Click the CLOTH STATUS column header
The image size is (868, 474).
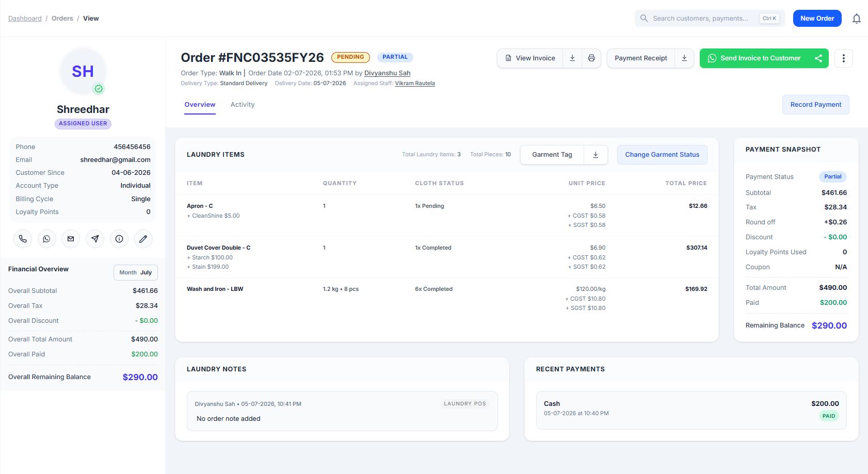[x=439, y=184]
